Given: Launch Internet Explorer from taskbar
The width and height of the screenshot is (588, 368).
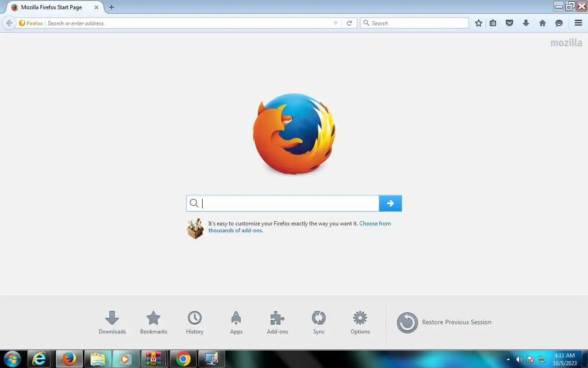Looking at the screenshot, I should [39, 359].
